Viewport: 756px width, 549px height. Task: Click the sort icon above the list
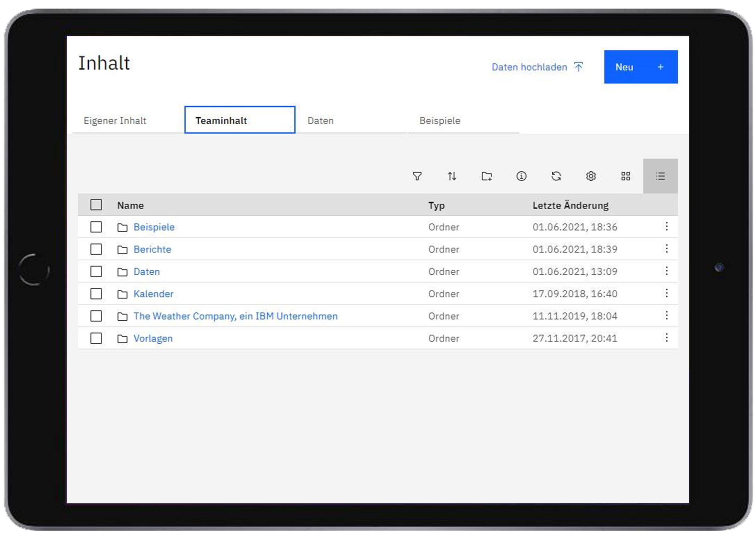click(x=452, y=177)
